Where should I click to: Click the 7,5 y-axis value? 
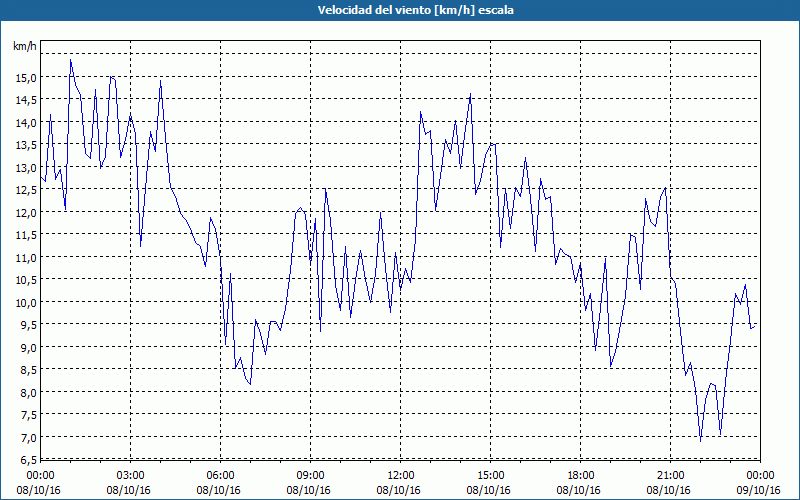click(28, 415)
